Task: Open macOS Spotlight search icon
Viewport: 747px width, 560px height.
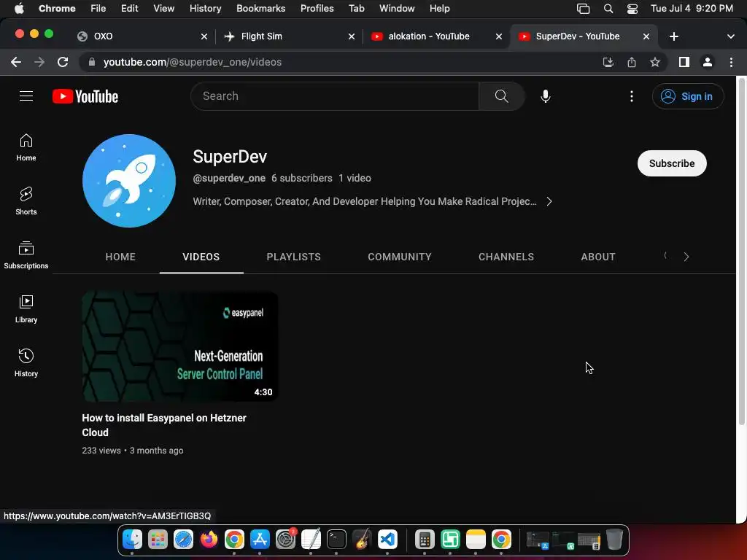Action: 608,9
